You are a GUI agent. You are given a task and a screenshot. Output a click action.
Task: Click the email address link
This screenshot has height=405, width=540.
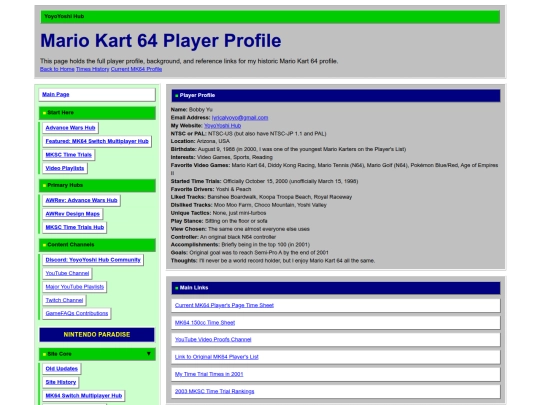(240, 118)
